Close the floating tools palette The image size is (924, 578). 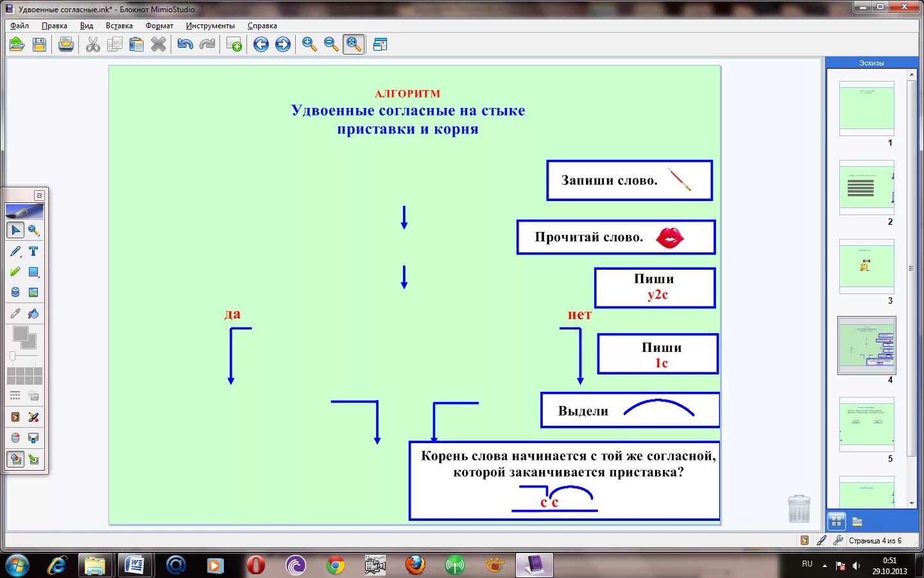click(39, 195)
